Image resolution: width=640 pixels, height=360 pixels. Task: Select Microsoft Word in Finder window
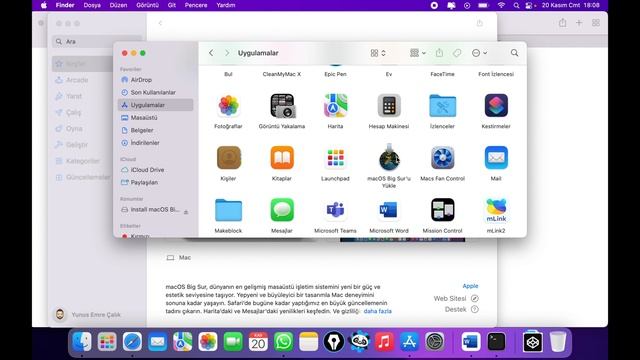coord(389,210)
